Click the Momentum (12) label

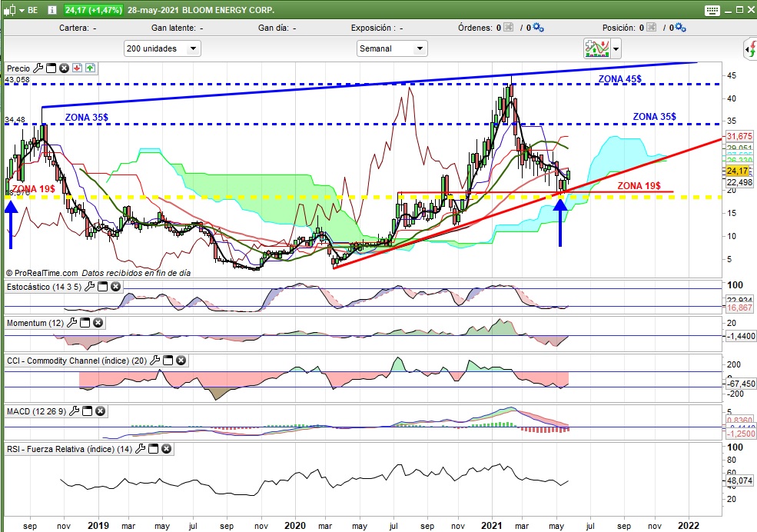click(35, 323)
